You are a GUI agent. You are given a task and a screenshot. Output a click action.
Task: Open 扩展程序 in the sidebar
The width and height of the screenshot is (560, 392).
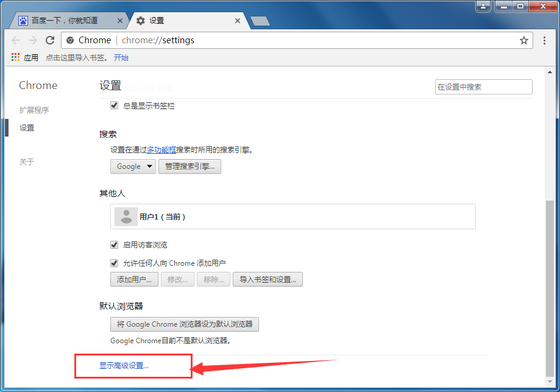[x=34, y=110]
